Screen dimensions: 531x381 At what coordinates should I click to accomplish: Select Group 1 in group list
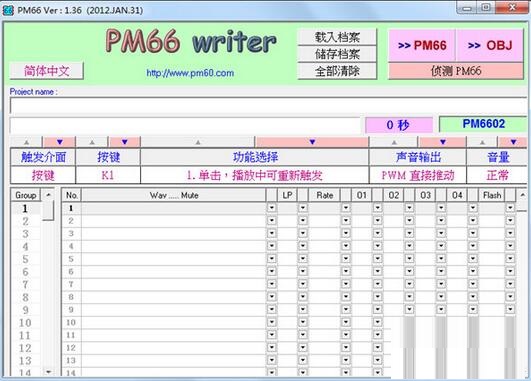tap(25, 208)
